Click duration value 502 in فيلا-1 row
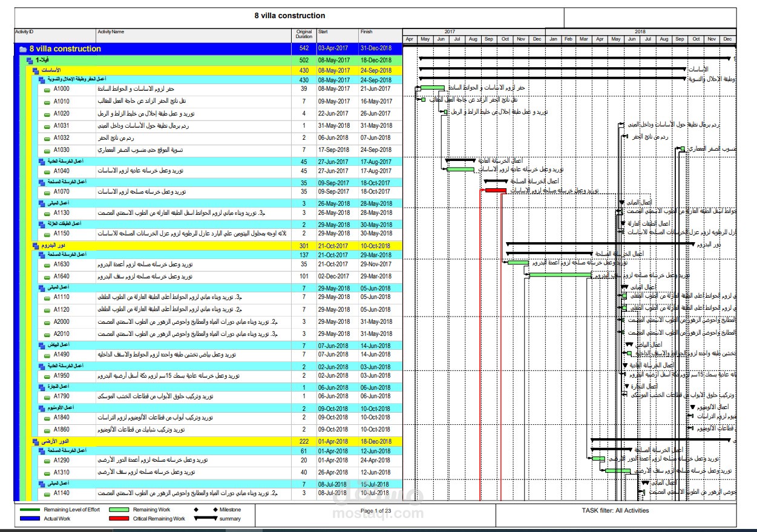 304,61
